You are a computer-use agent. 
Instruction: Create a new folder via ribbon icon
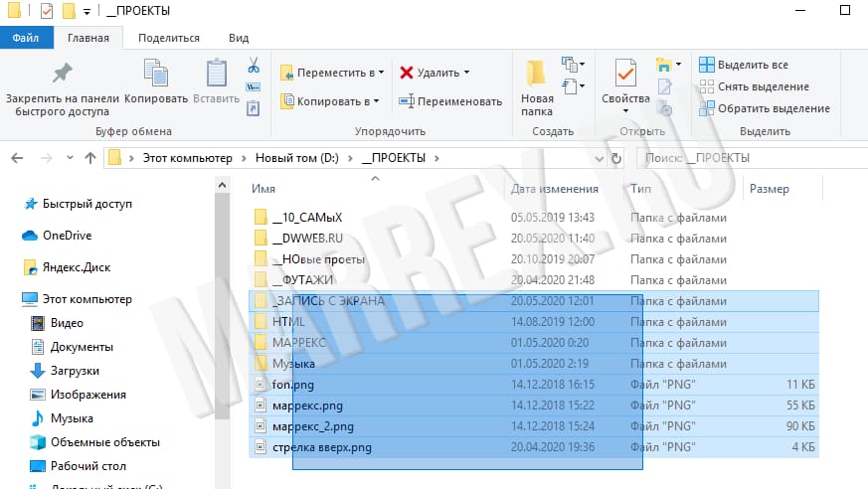(x=535, y=73)
